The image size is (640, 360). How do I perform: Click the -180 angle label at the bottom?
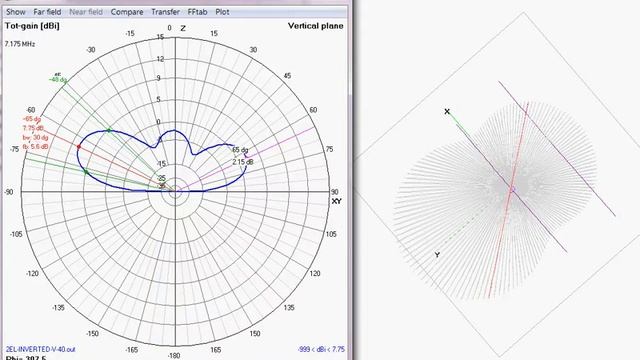[173, 356]
